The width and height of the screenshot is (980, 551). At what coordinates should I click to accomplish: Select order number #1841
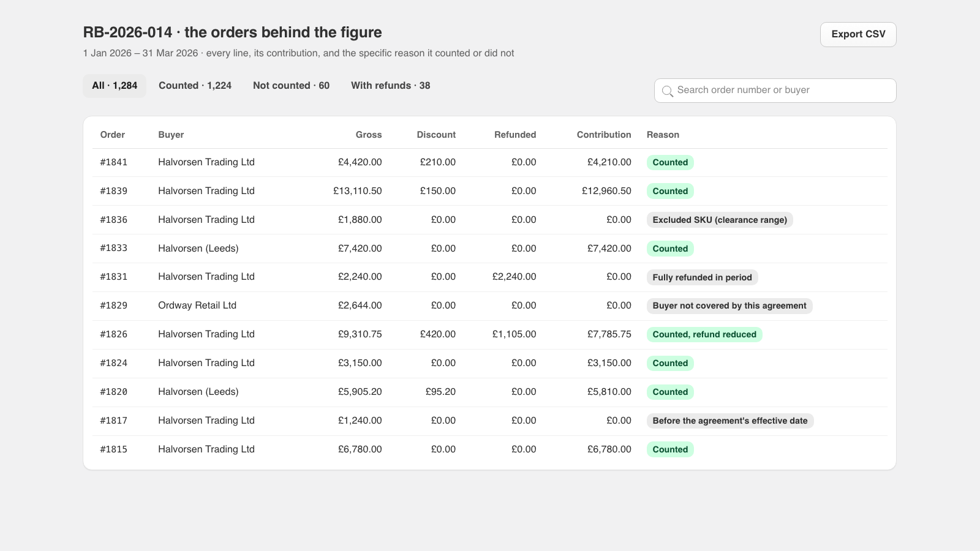point(114,162)
